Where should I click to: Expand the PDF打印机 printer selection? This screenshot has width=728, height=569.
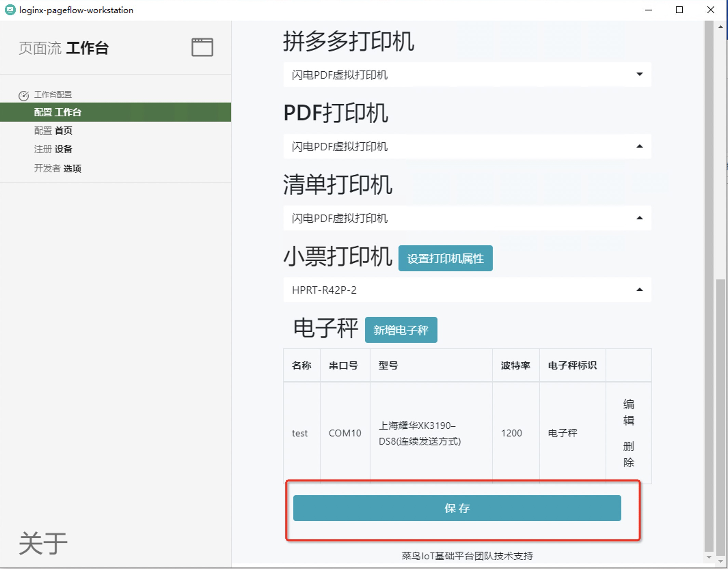click(x=467, y=147)
